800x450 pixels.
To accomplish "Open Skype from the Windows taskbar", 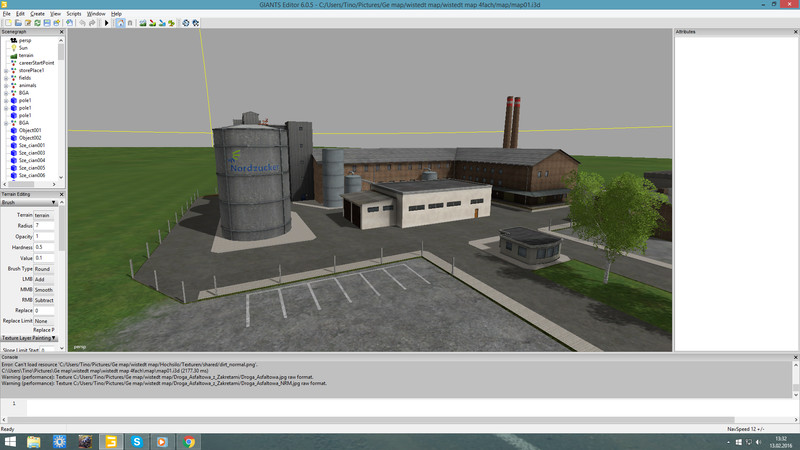I will click(137, 441).
